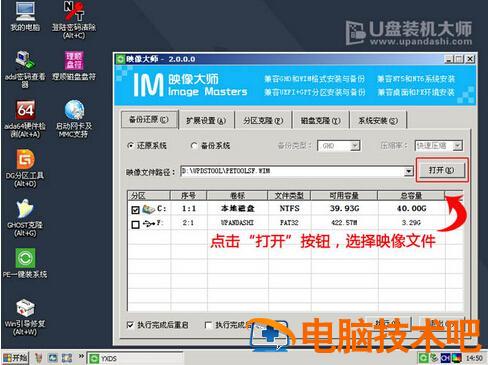Image resolution: width=488 pixels, height=365 pixels.
Task: Switch to the 分区克隆 (P) tab
Action: (x=263, y=121)
